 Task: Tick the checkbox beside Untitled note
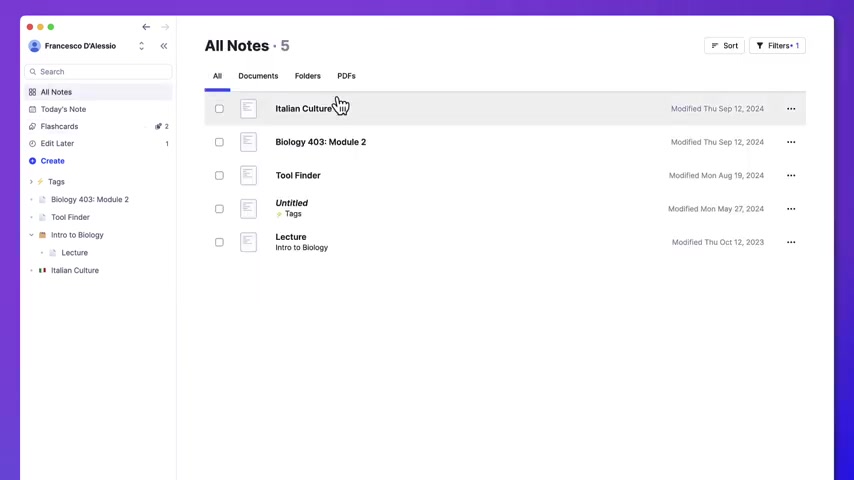[219, 209]
